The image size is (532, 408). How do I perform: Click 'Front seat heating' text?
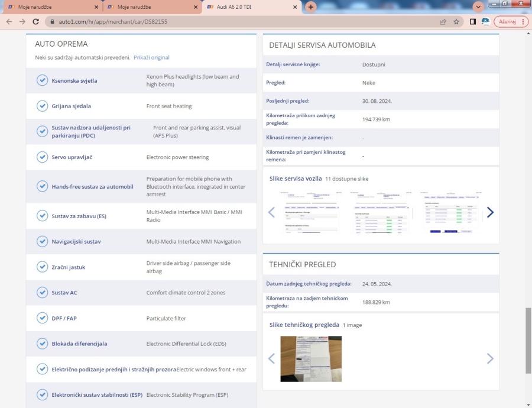pos(169,106)
